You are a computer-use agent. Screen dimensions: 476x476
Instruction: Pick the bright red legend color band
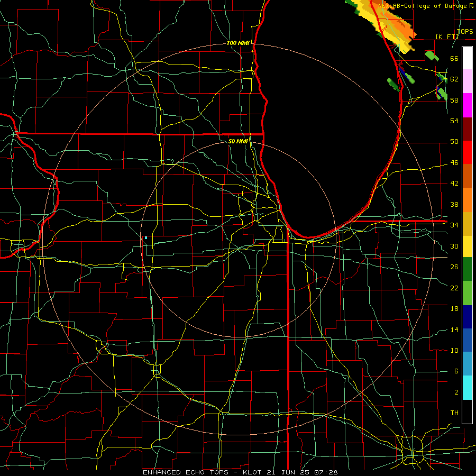tap(467, 152)
